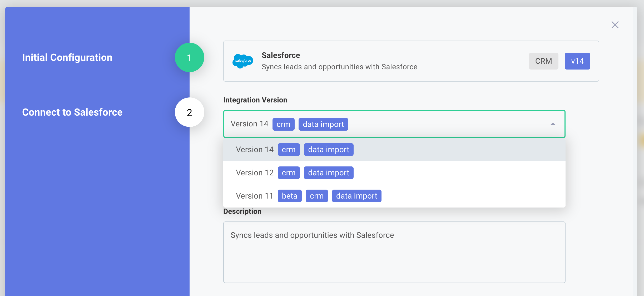Click the Salesforce cloud logo icon
This screenshot has height=296, width=644.
(x=243, y=61)
